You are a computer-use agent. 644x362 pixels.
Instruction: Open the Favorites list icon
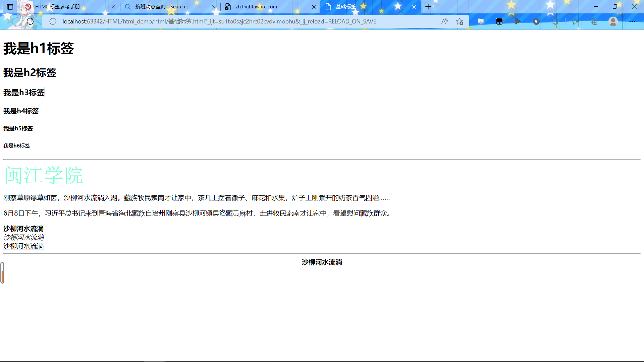point(575,21)
